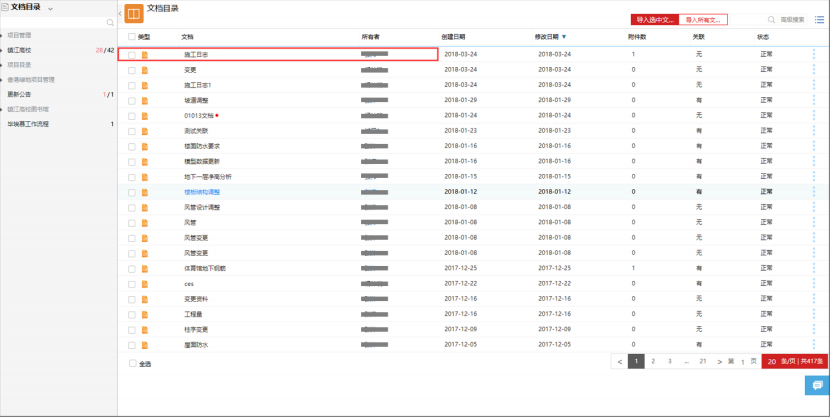Click the page number jump input
The height and width of the screenshot is (419, 831).
742,362
